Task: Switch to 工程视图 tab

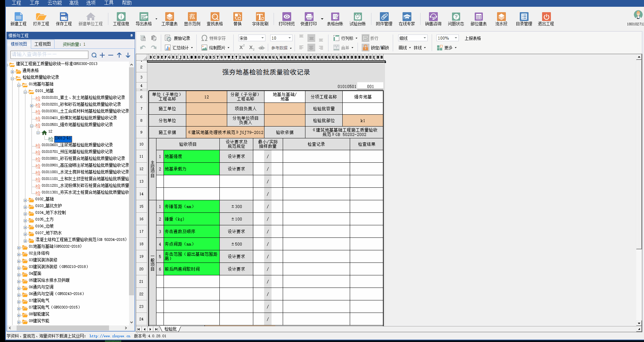Action: coord(43,44)
